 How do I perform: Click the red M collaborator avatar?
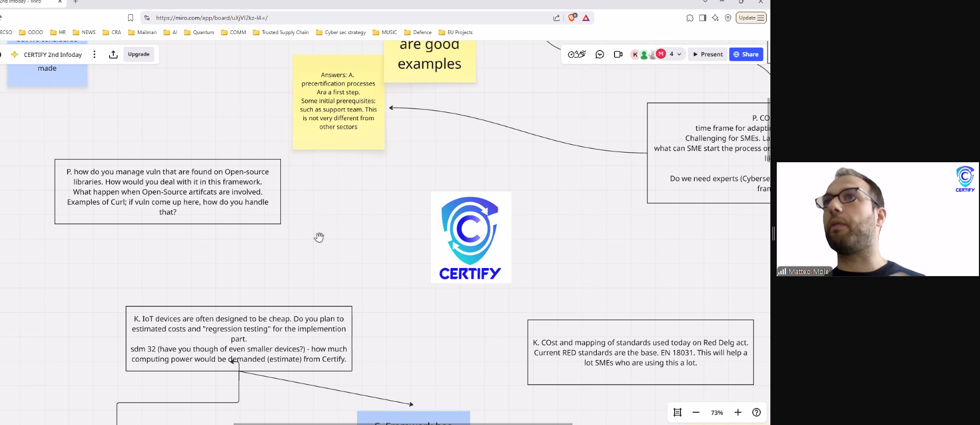coord(661,54)
